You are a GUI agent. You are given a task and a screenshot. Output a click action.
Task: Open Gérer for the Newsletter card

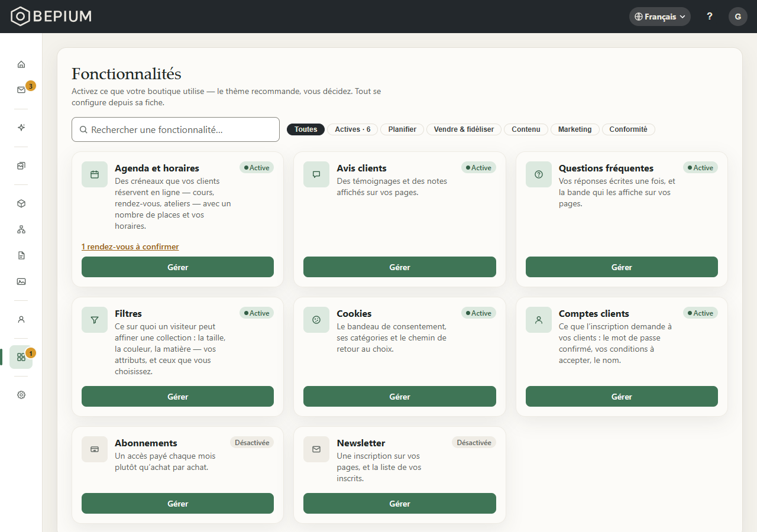click(x=400, y=504)
